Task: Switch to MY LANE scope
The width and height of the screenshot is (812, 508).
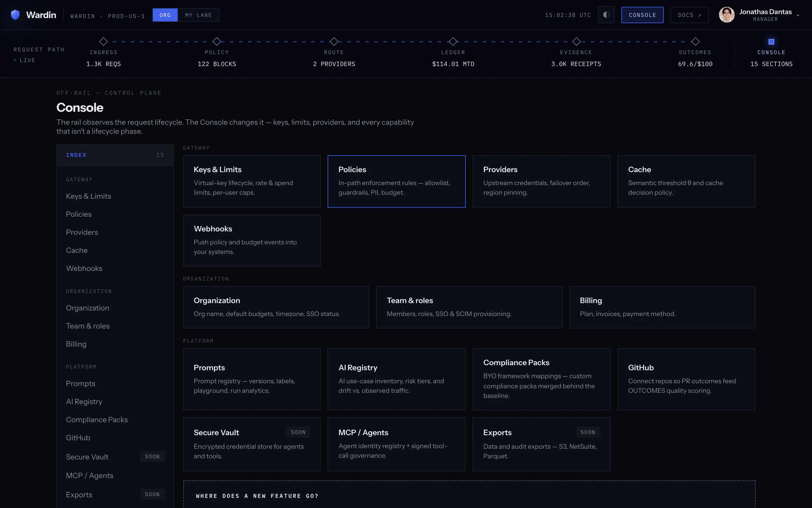Action: pyautogui.click(x=198, y=15)
